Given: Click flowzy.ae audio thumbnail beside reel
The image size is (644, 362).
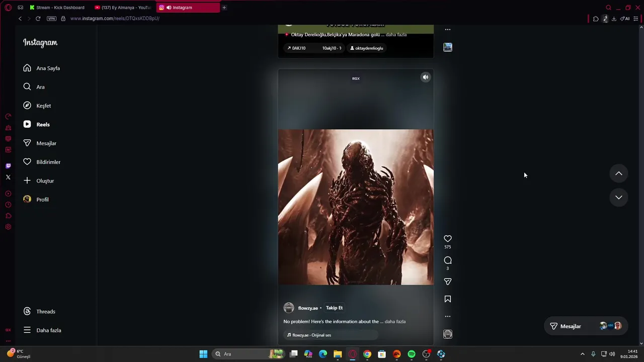Looking at the screenshot, I should [448, 334].
